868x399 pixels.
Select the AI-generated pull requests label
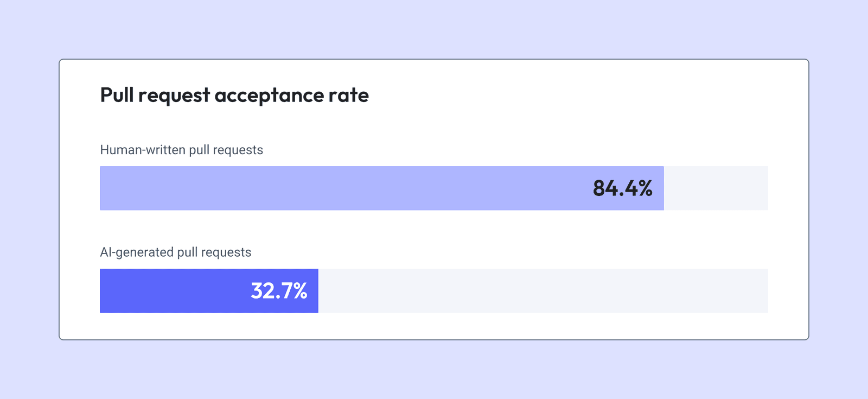point(176,252)
